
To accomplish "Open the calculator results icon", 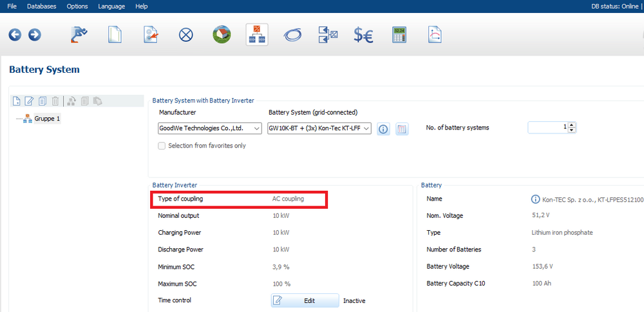I will click(399, 34).
